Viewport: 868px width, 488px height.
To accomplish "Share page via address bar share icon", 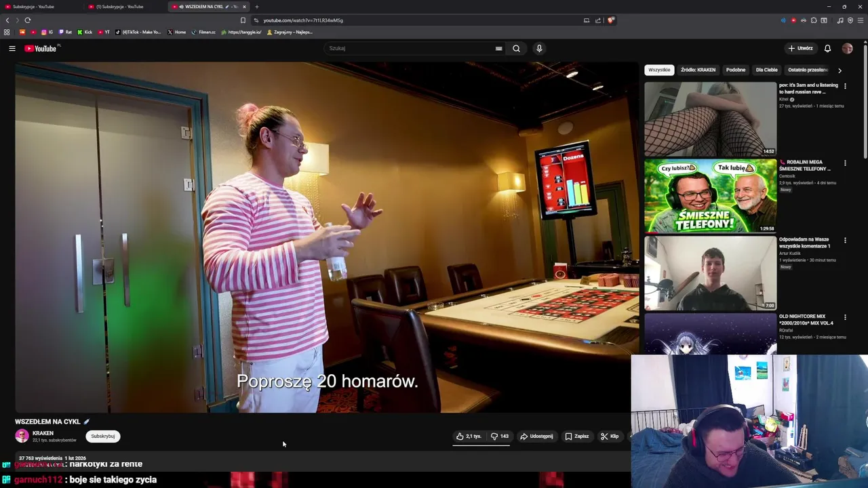I will click(598, 20).
